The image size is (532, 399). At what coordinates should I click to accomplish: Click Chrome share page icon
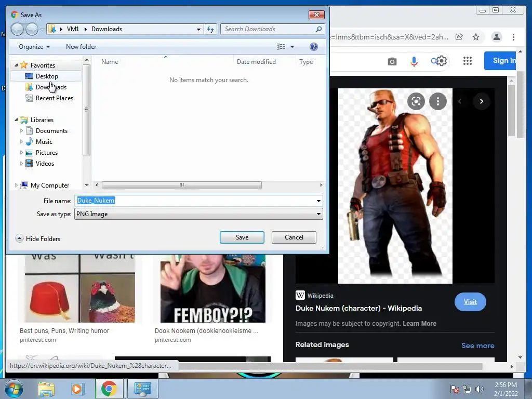point(459,37)
